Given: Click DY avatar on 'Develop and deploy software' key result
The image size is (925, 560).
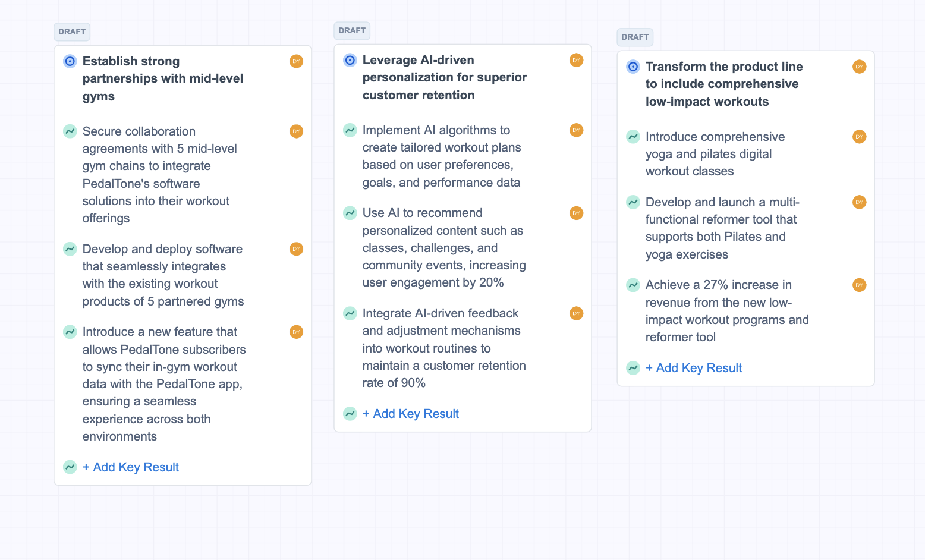Looking at the screenshot, I should [x=296, y=249].
